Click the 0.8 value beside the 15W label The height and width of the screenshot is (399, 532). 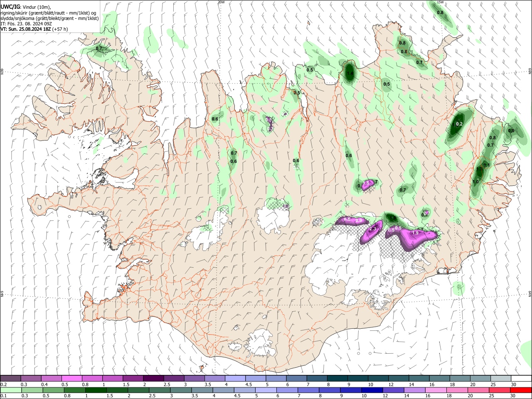tap(440, 13)
